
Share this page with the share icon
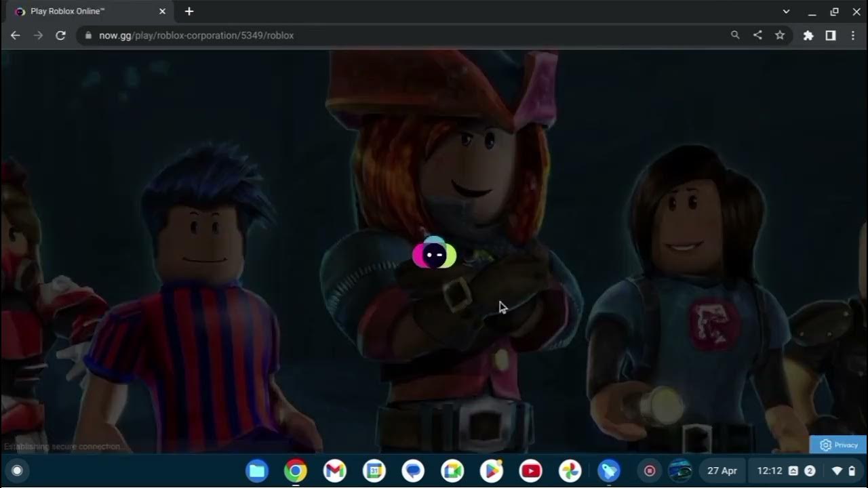tap(757, 35)
